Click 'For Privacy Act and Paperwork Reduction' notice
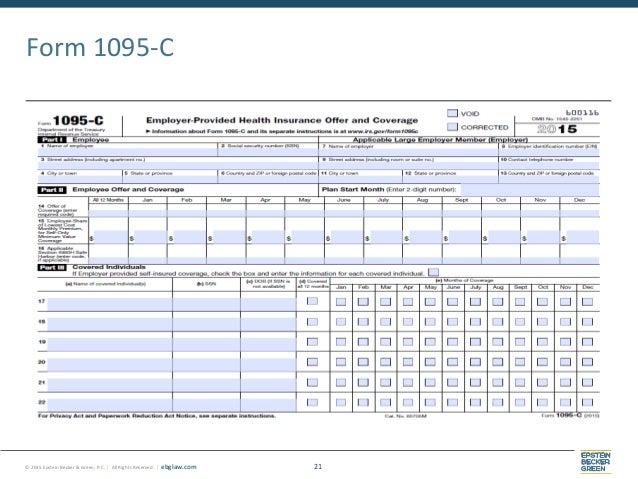Image resolution: width=638 pixels, height=479 pixels. coord(157,416)
